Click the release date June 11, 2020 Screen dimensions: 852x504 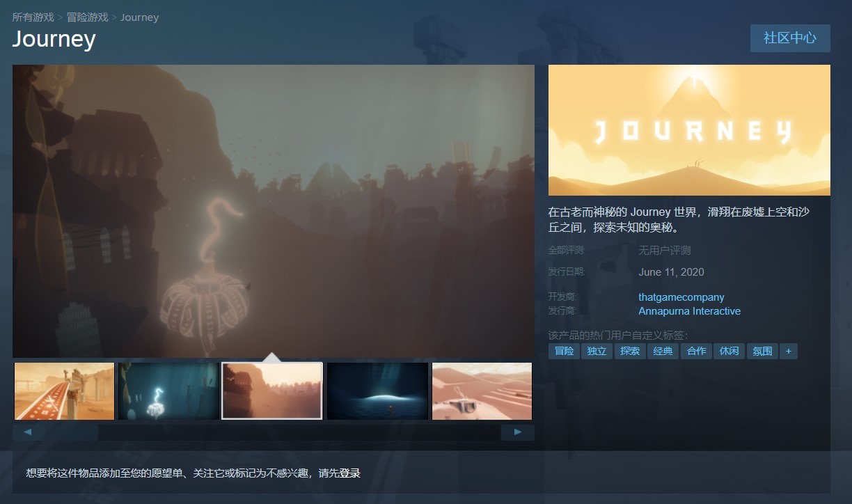click(672, 272)
